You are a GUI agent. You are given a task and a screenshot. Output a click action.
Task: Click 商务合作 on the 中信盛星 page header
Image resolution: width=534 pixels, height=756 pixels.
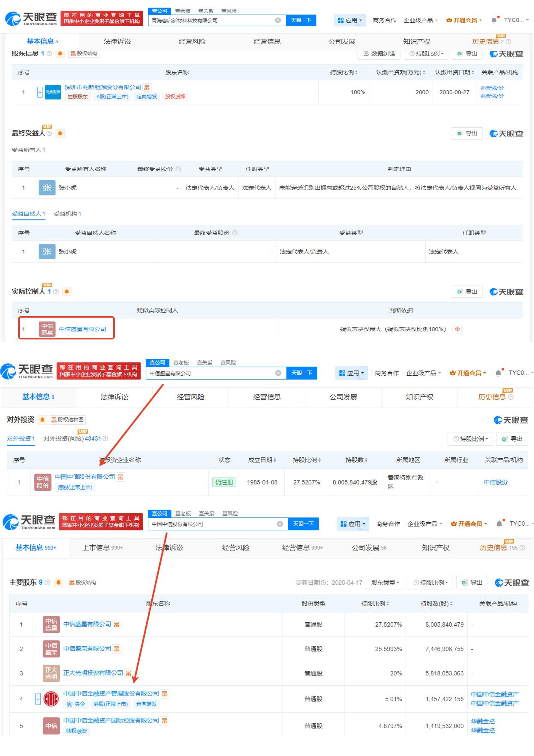pyautogui.click(x=387, y=373)
